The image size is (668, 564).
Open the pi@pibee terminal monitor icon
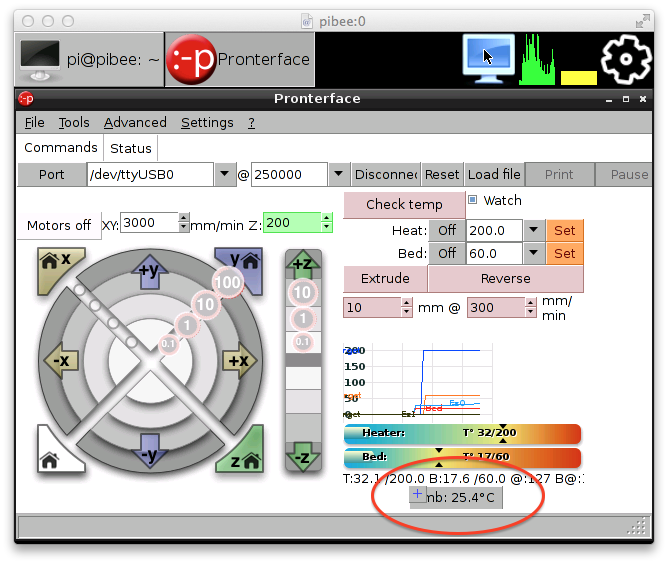pyautogui.click(x=40, y=60)
